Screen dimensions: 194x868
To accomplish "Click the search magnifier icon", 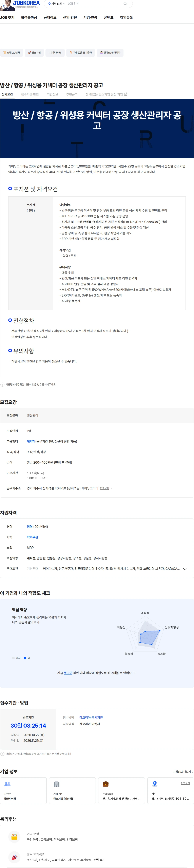I will pos(125,4).
